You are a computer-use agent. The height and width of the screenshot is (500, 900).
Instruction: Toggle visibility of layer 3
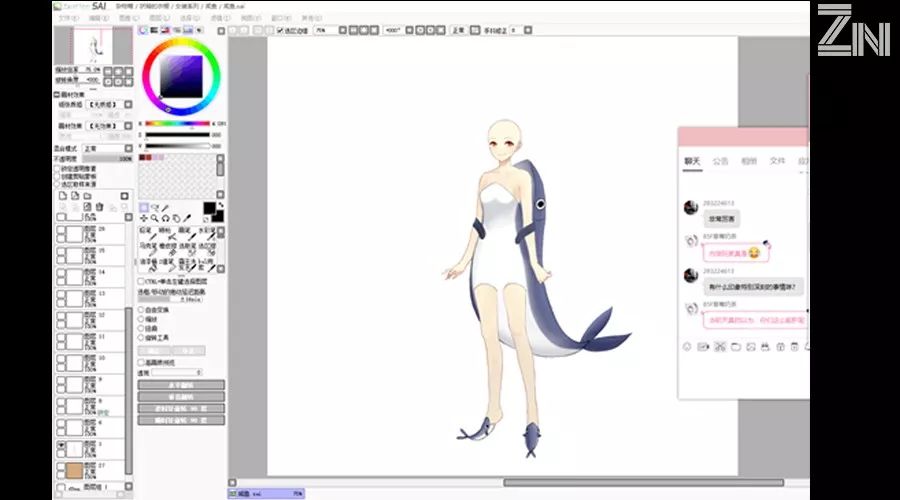pyautogui.click(x=61, y=445)
